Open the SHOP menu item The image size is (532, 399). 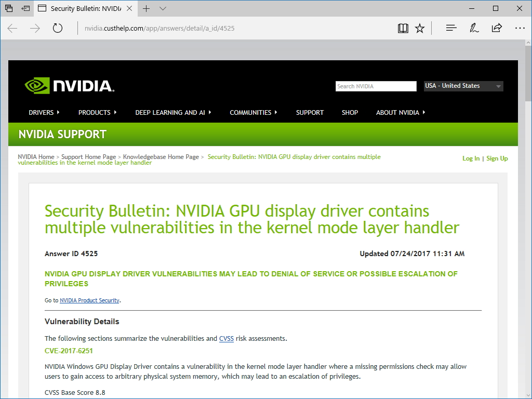point(350,112)
